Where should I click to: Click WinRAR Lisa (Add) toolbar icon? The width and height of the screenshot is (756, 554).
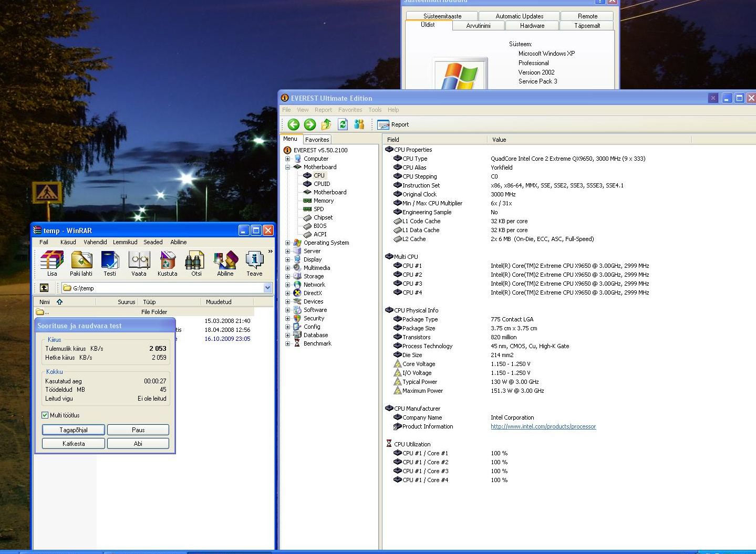52,263
